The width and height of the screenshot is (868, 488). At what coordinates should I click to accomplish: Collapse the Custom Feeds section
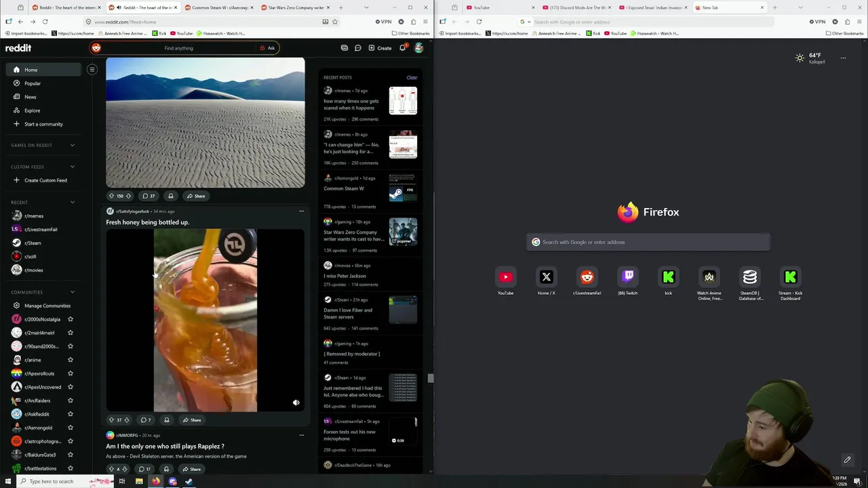[x=73, y=167]
